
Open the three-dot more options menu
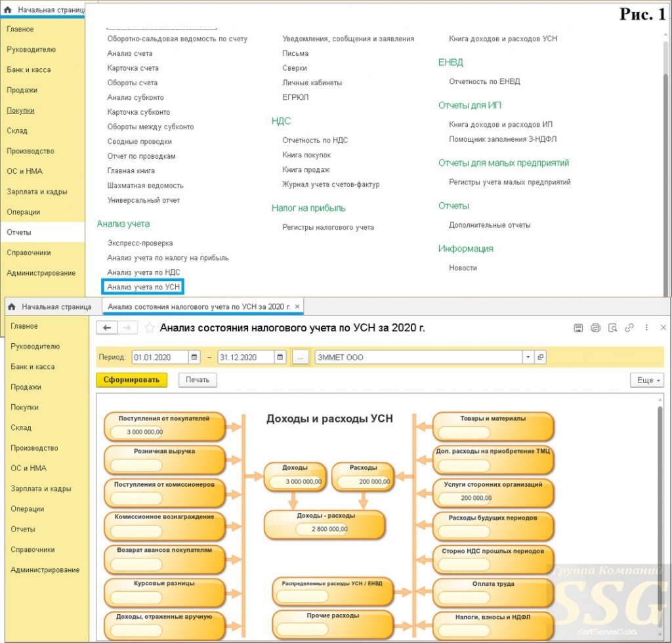646,327
